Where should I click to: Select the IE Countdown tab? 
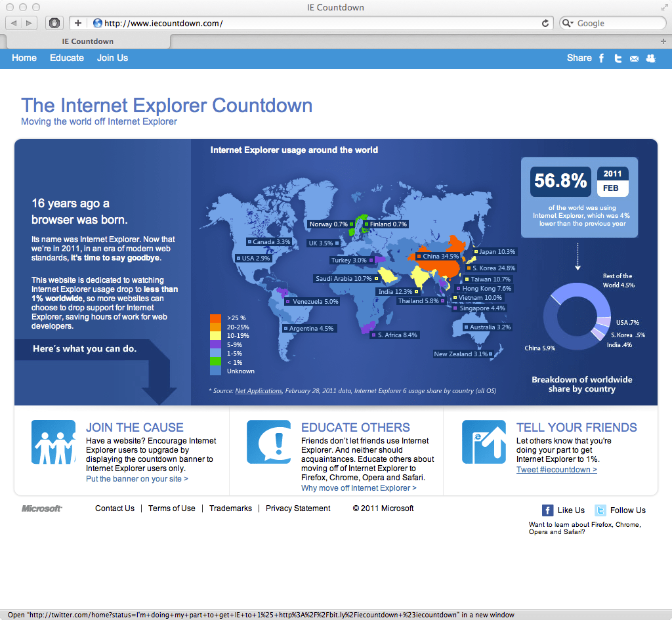point(88,41)
